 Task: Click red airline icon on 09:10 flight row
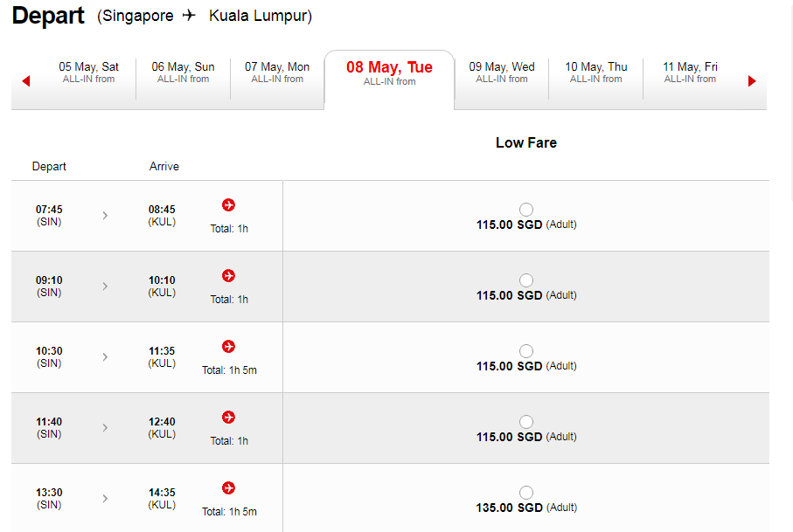(228, 275)
